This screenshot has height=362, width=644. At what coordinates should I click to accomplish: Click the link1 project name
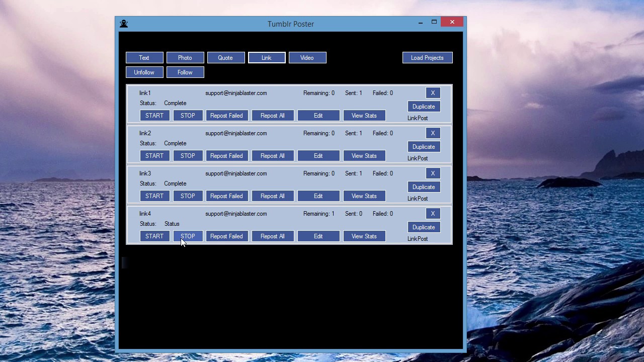[145, 93]
